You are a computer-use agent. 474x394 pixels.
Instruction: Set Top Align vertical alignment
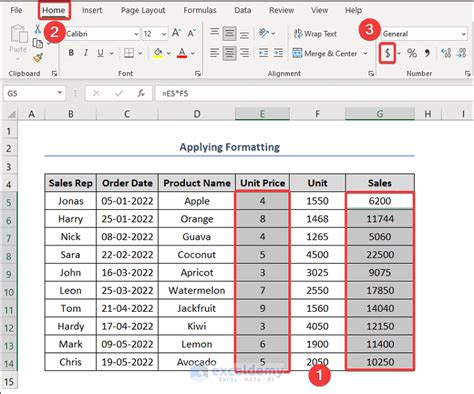pos(214,33)
